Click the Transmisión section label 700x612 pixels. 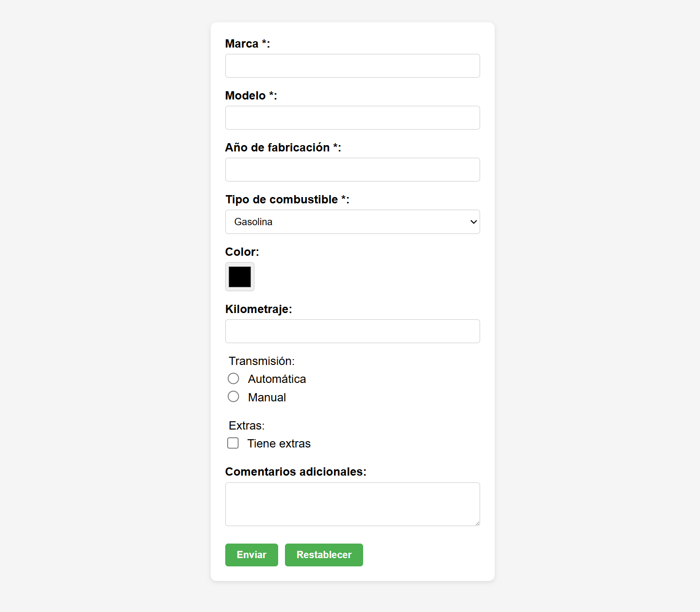click(x=262, y=361)
